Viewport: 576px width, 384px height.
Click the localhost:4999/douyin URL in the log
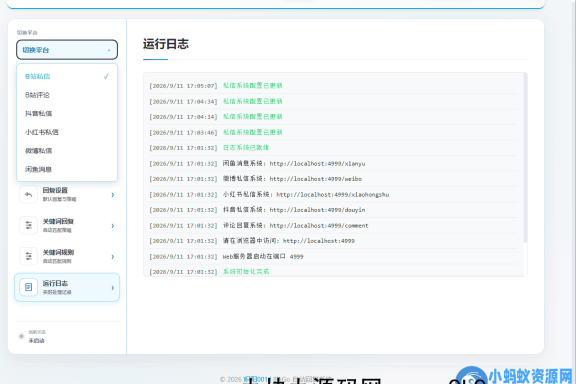coord(317,210)
